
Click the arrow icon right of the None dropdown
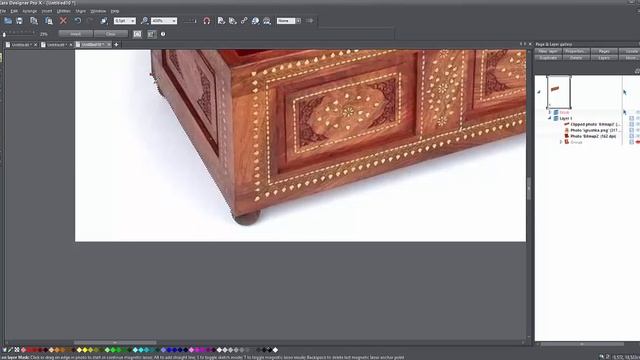coord(310,21)
